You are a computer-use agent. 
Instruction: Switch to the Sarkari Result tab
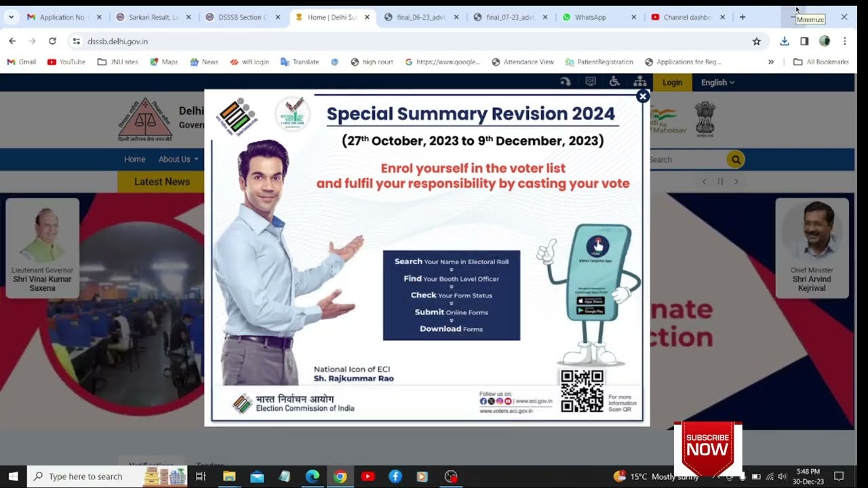coord(155,17)
